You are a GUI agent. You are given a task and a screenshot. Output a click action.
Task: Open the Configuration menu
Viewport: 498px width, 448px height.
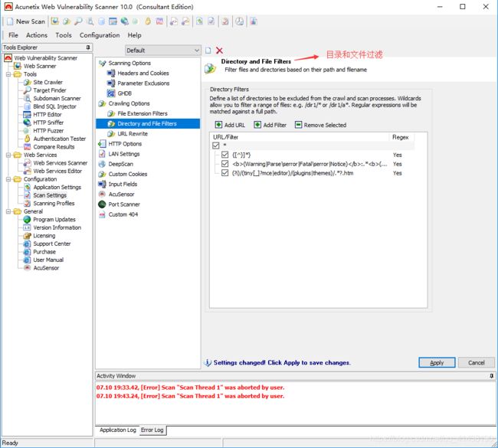tap(100, 35)
